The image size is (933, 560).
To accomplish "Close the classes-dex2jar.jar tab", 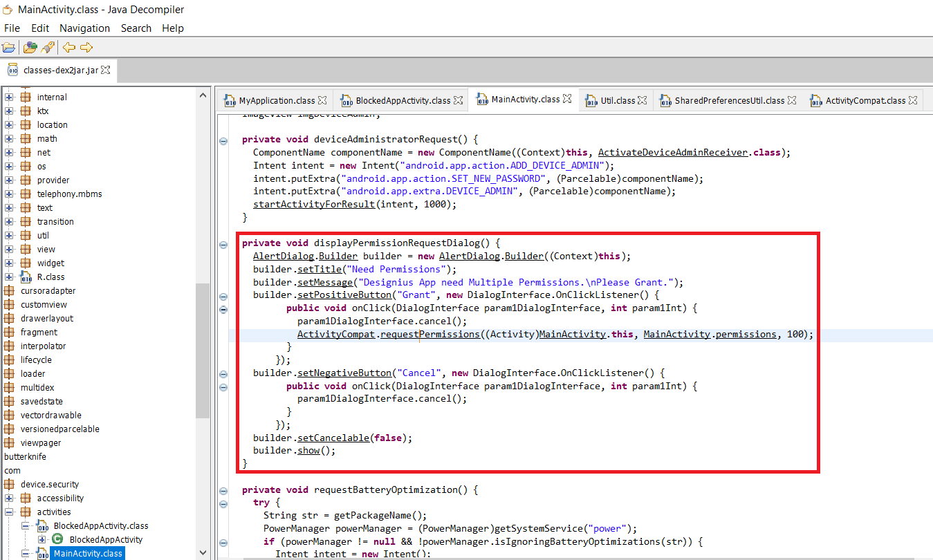I will coord(107,70).
